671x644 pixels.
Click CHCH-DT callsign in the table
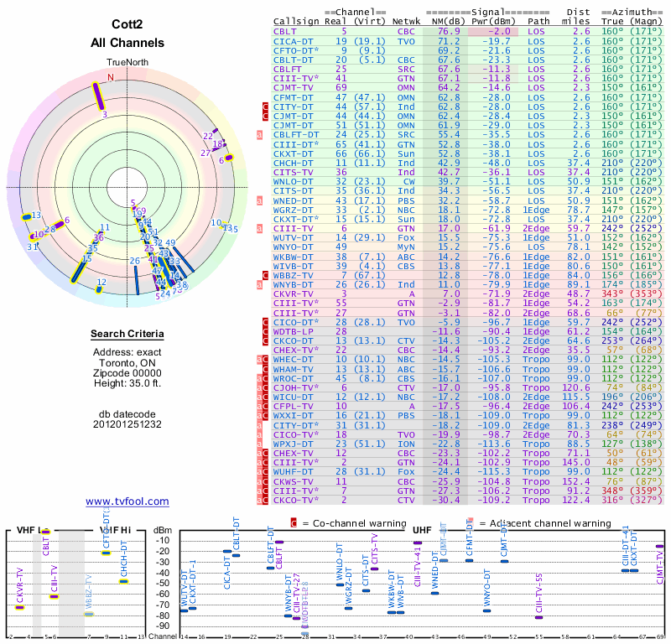294,163
